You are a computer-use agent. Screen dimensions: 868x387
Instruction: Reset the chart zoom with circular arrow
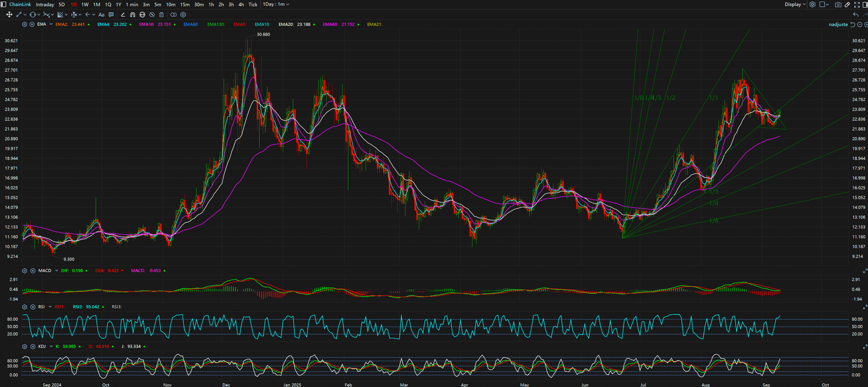852,24
